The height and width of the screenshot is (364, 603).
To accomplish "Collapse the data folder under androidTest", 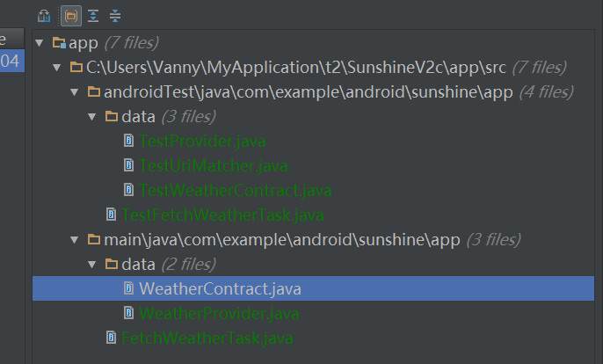I will [92, 117].
